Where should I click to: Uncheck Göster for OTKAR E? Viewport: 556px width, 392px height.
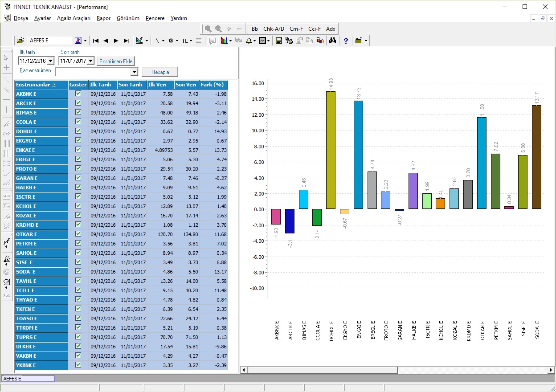78,234
